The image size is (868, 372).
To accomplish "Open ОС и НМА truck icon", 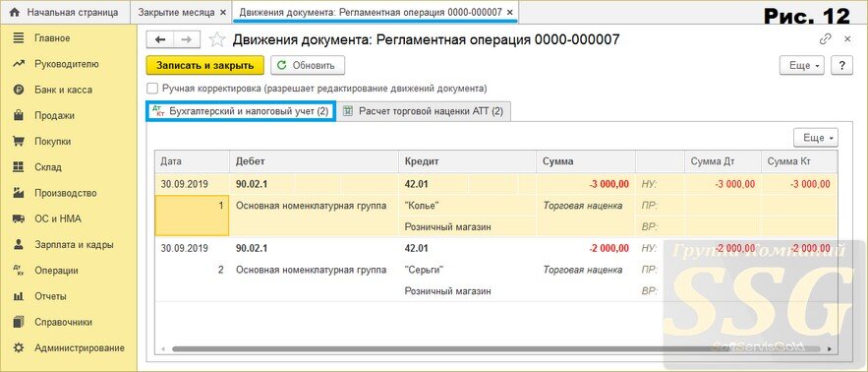I will click(19, 219).
